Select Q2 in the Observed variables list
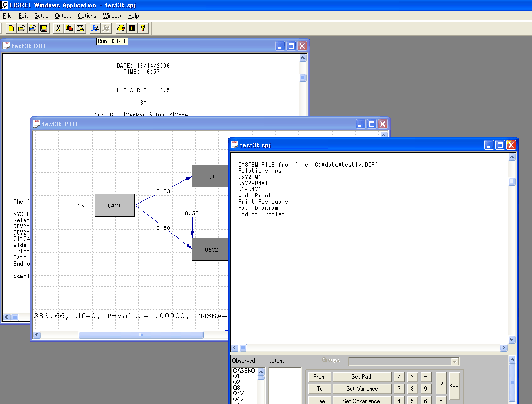 point(237,382)
